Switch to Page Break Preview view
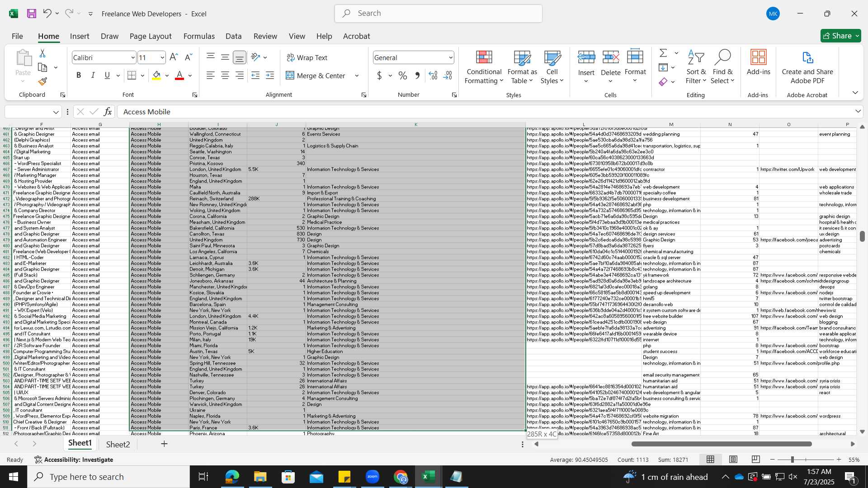868x488 pixels. tap(756, 460)
